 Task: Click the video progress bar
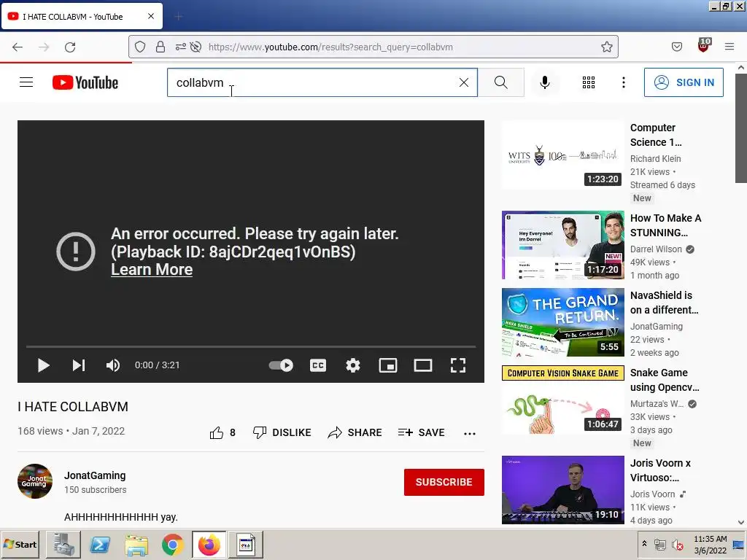[x=251, y=346]
